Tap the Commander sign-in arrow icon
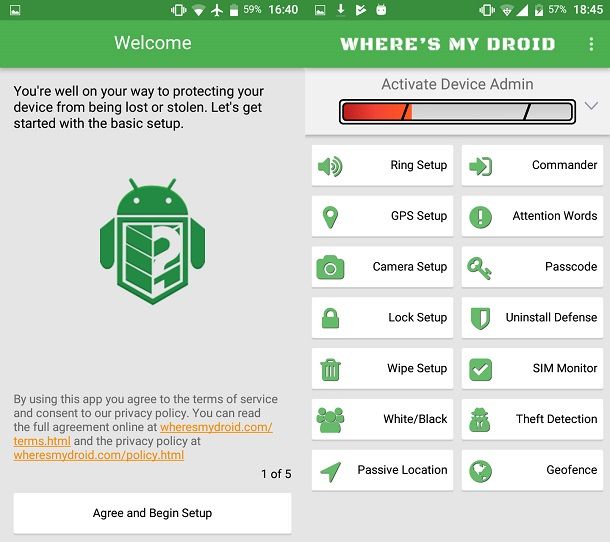This screenshot has width=610, height=542. tap(480, 166)
